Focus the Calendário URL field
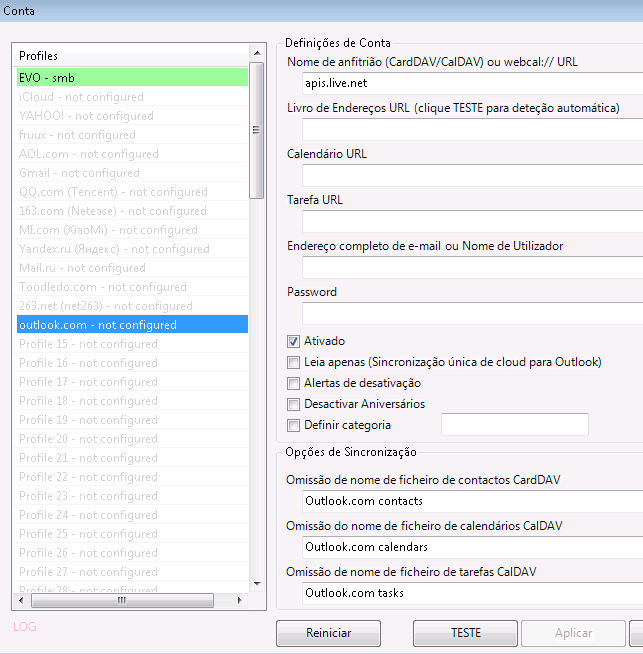643x654 pixels. point(472,175)
